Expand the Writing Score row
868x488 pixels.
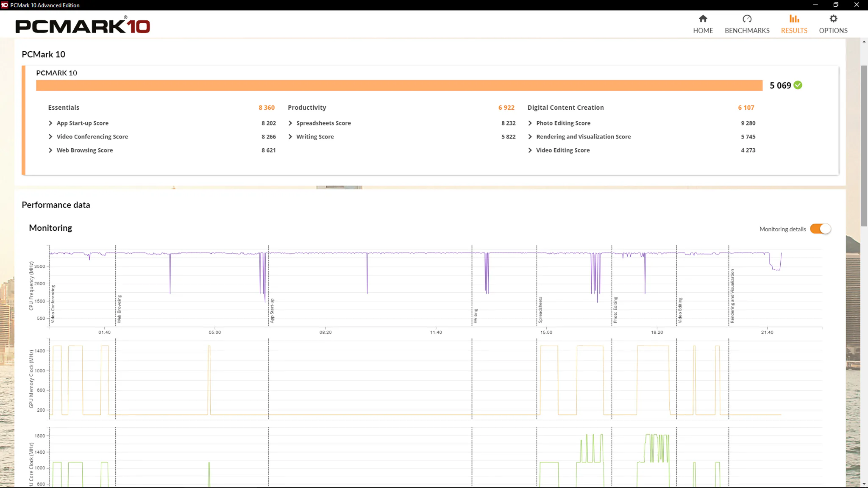click(x=290, y=137)
